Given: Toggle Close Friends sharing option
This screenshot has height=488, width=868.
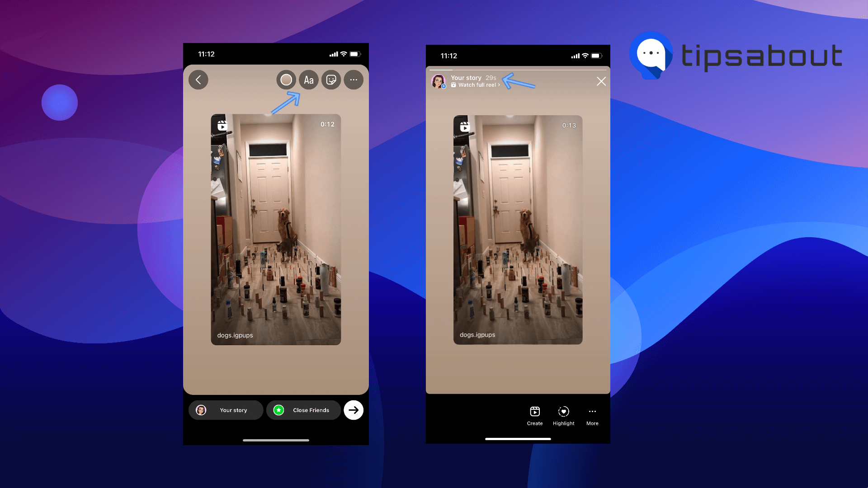Looking at the screenshot, I should pyautogui.click(x=303, y=410).
